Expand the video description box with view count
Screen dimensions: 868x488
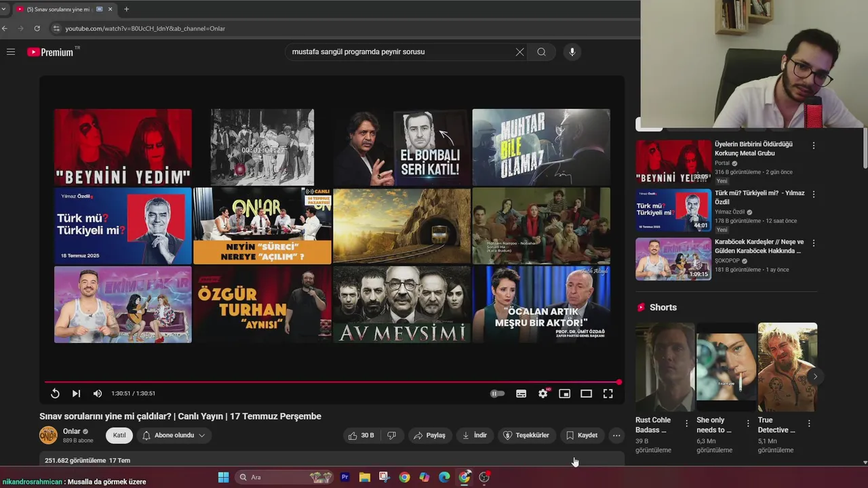pos(332,460)
